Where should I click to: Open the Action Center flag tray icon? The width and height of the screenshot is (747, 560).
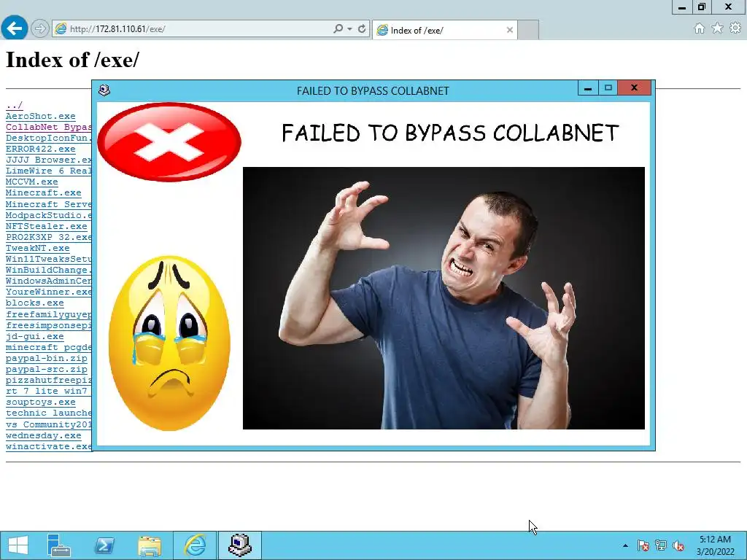click(x=643, y=545)
